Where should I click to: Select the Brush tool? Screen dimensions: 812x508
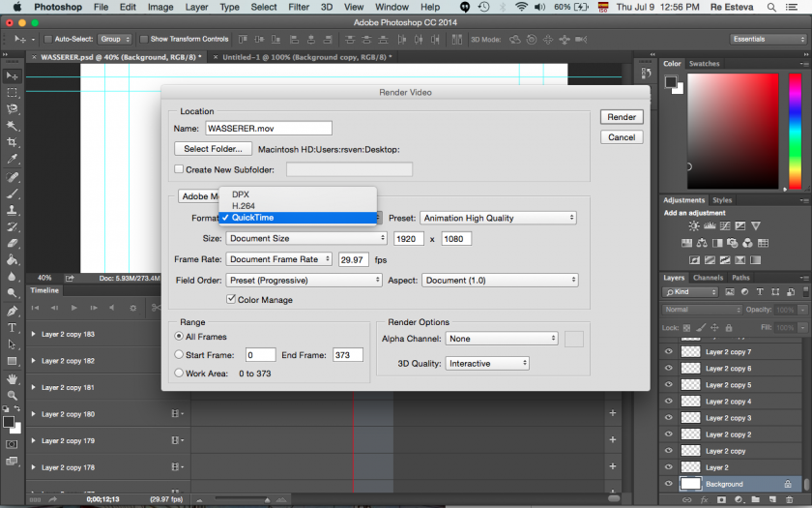coord(12,194)
